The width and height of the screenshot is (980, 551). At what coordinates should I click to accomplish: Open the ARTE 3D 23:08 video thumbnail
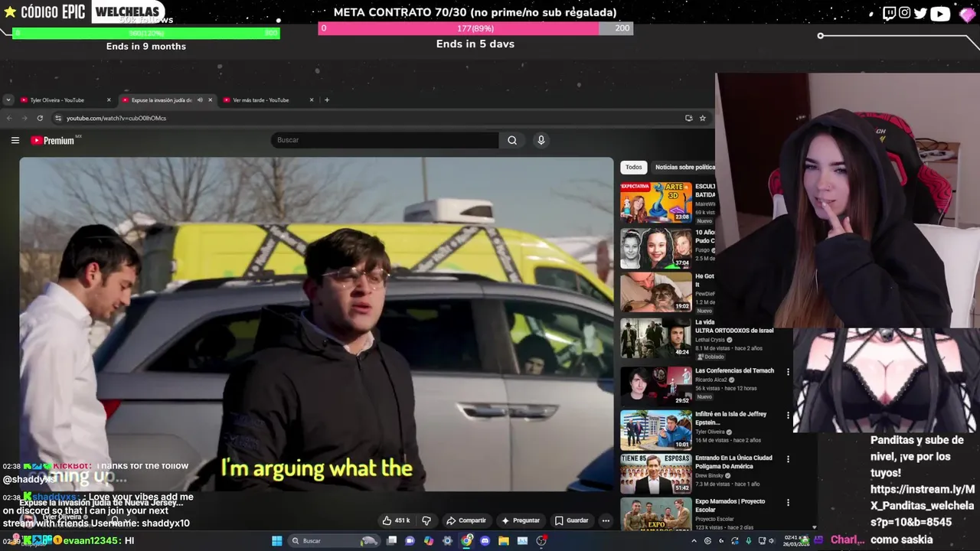coord(656,202)
